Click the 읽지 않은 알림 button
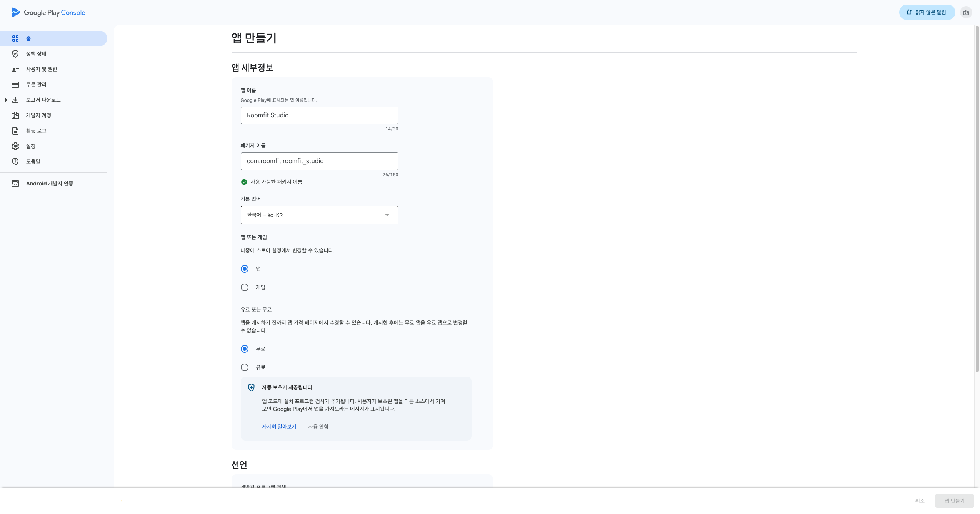980x514 pixels. tap(927, 12)
